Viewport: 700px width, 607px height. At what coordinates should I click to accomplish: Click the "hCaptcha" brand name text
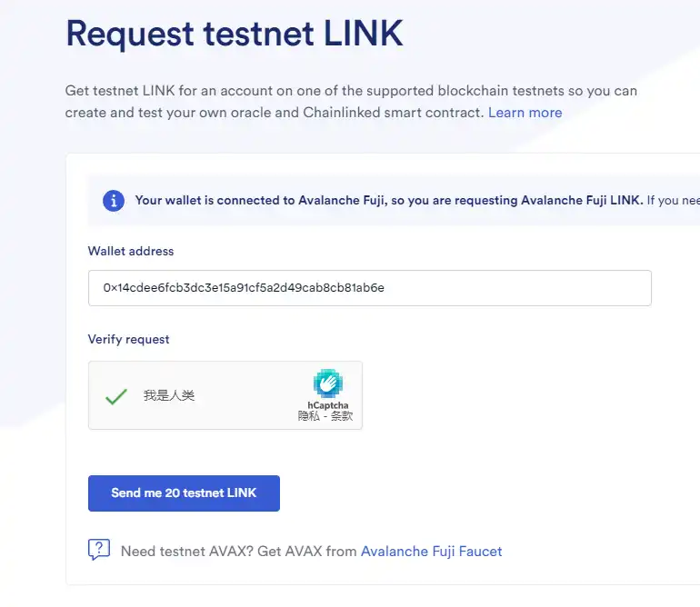click(327, 405)
